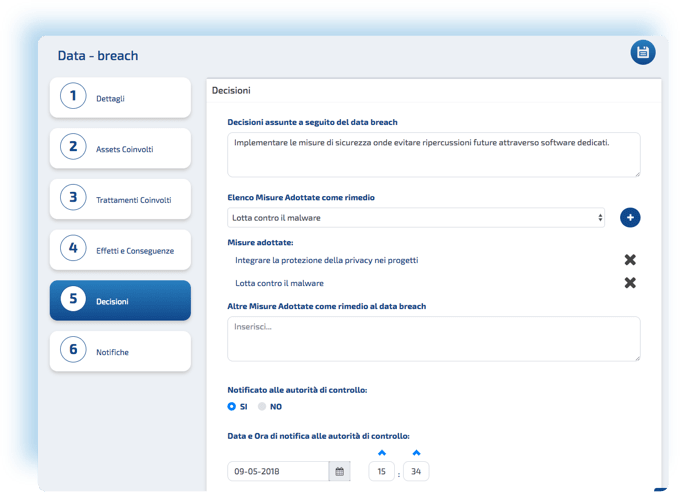Open step 2 Assets Coinvolti
The height and width of the screenshot is (492, 680).
click(120, 148)
